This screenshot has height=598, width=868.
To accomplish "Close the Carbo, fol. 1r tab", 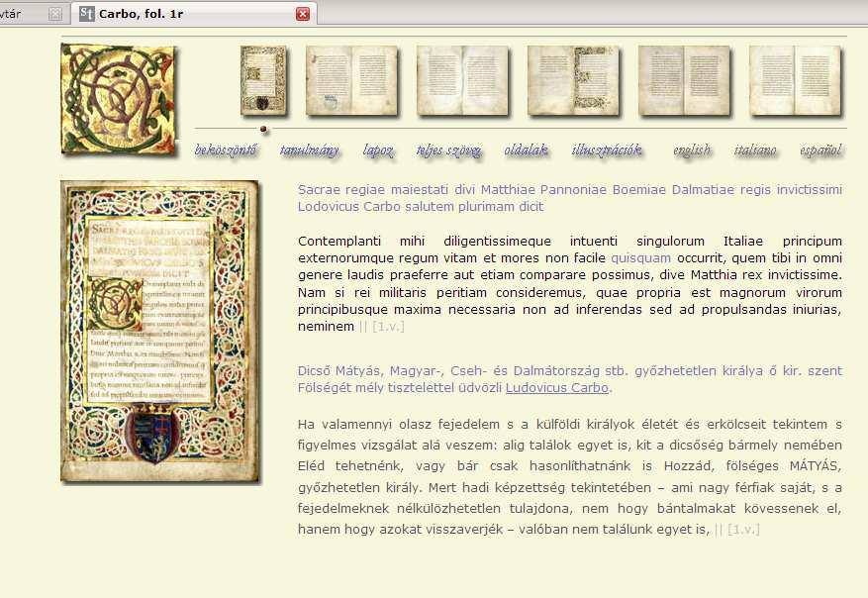I will pyautogui.click(x=303, y=14).
